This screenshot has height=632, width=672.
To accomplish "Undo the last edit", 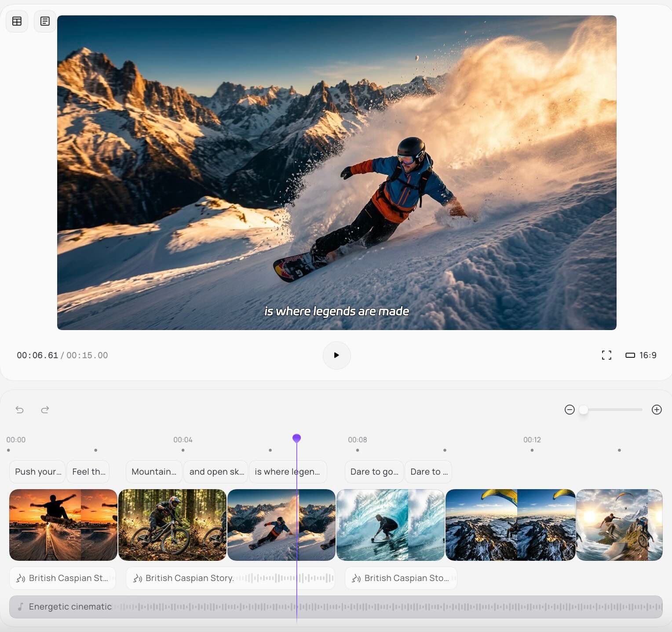I will 19,410.
